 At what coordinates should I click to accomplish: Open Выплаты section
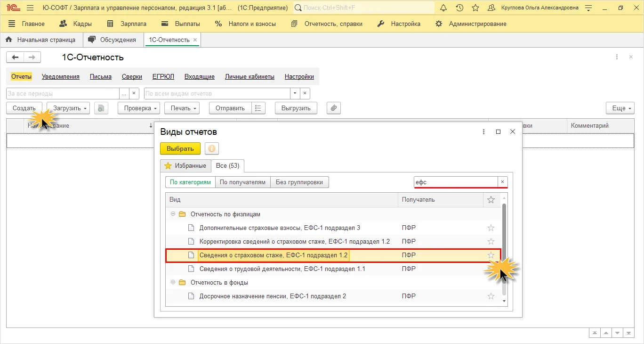[x=181, y=24]
